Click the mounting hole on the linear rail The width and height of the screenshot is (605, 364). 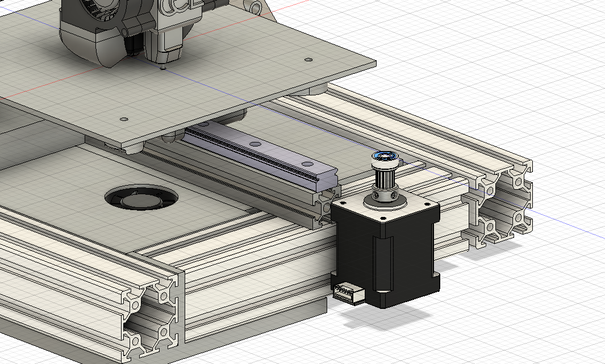pyautogui.click(x=307, y=164)
